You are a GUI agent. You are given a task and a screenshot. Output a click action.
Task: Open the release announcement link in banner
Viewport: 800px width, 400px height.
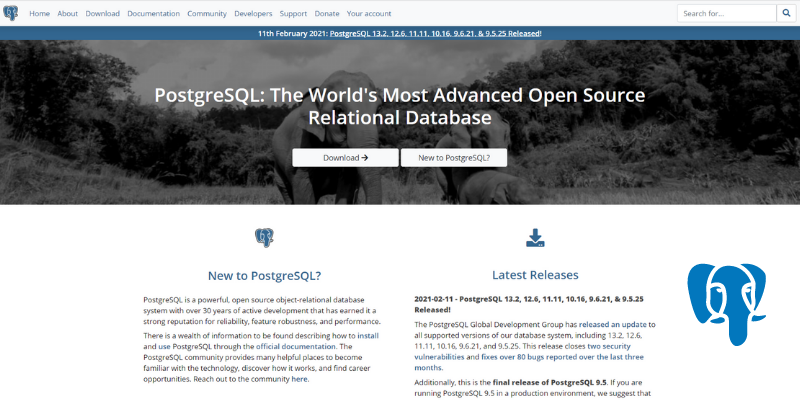[x=435, y=33]
